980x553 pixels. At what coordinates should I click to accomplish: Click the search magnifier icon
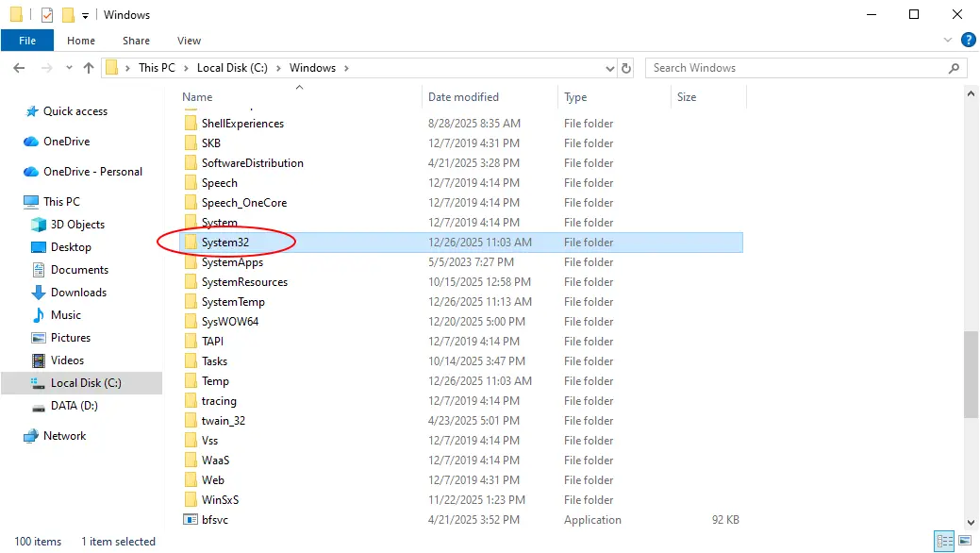click(955, 68)
